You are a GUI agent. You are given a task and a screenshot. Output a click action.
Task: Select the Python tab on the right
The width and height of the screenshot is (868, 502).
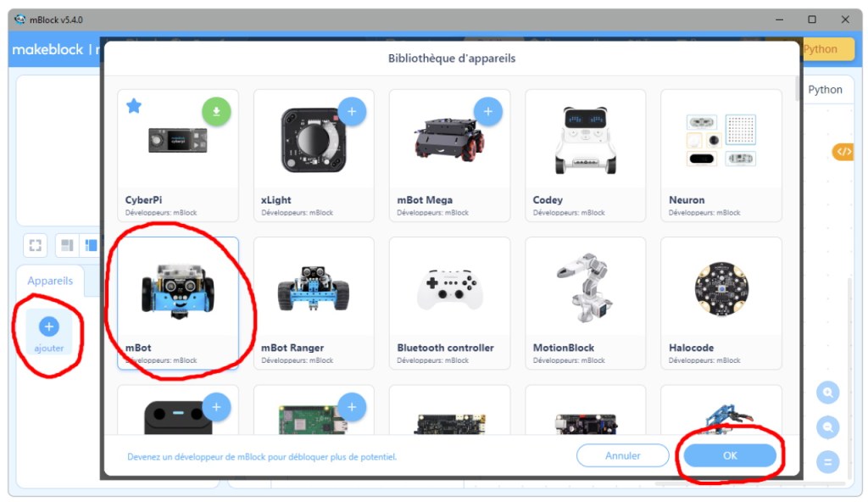pyautogui.click(x=826, y=89)
